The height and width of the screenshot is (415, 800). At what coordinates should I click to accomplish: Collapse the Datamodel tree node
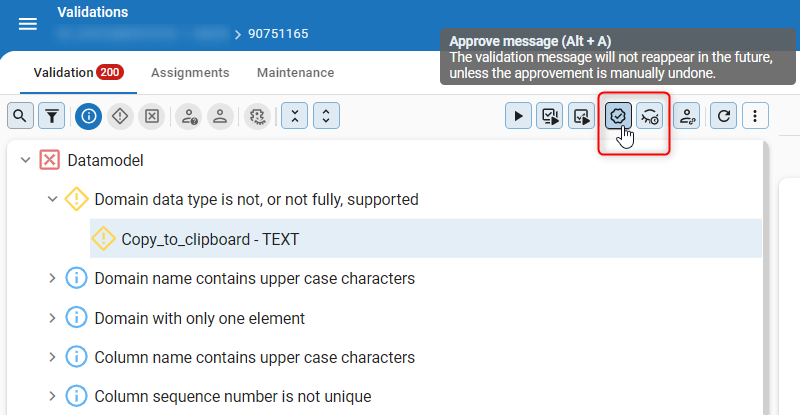[x=25, y=160]
